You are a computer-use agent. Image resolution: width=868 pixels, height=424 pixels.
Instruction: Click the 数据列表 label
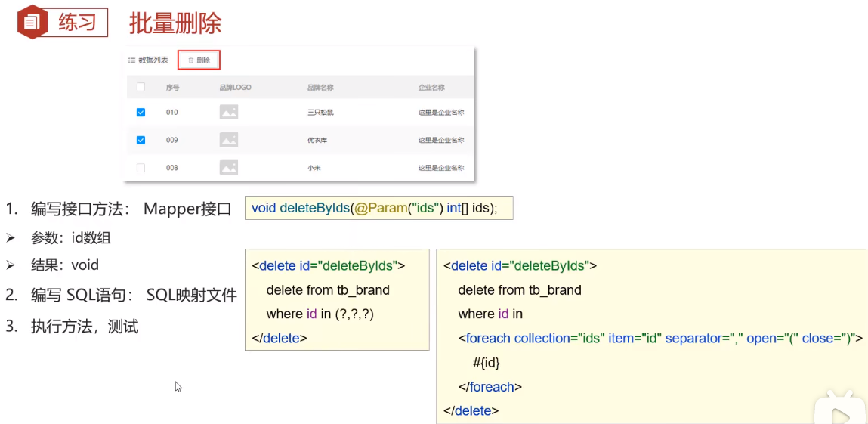point(153,60)
